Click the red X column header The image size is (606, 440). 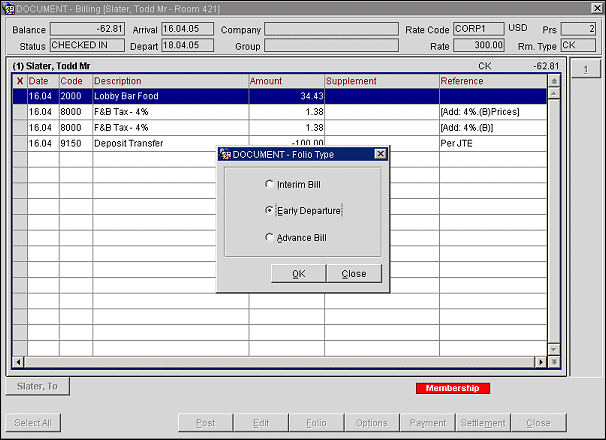tap(19, 81)
